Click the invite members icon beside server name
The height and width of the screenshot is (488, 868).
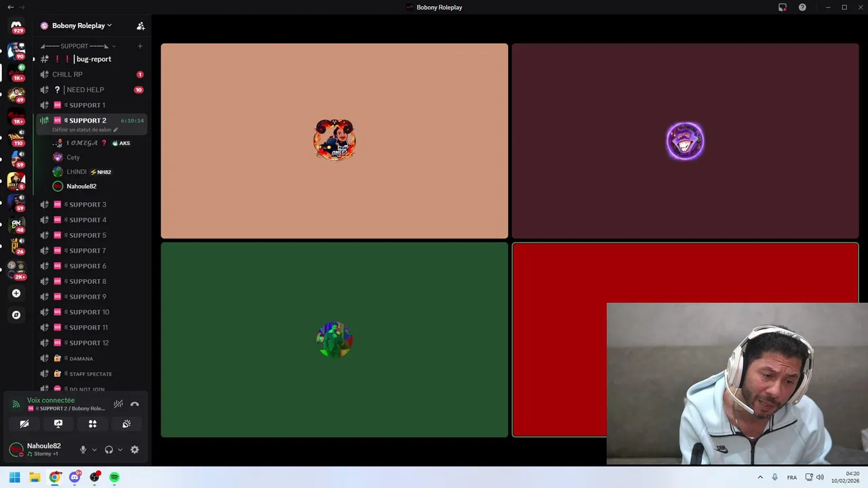(x=140, y=26)
